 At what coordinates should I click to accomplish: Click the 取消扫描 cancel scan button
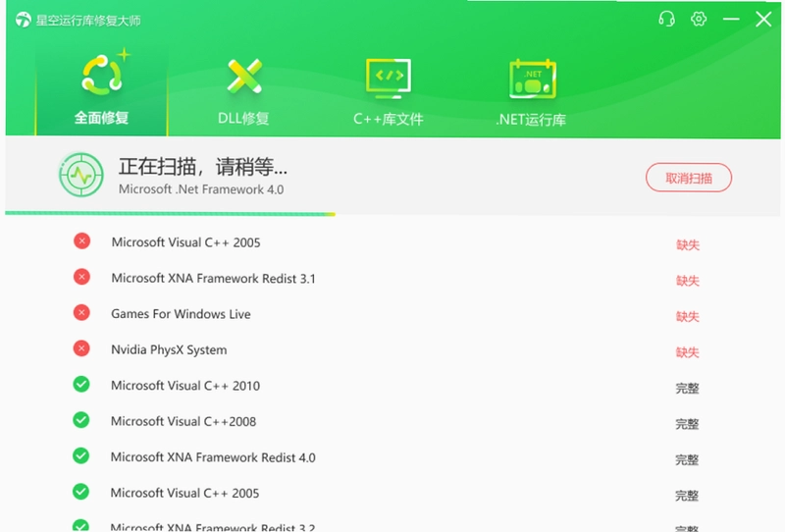(x=689, y=178)
